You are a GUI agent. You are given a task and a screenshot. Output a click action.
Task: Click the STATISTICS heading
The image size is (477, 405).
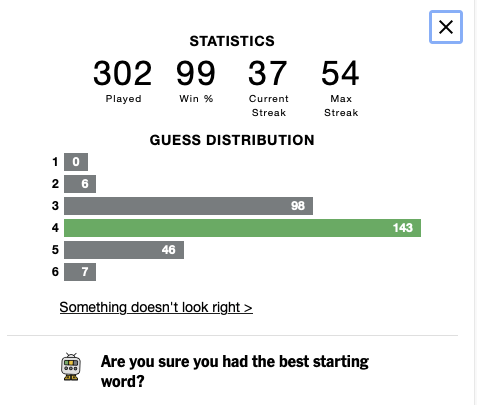click(x=232, y=41)
